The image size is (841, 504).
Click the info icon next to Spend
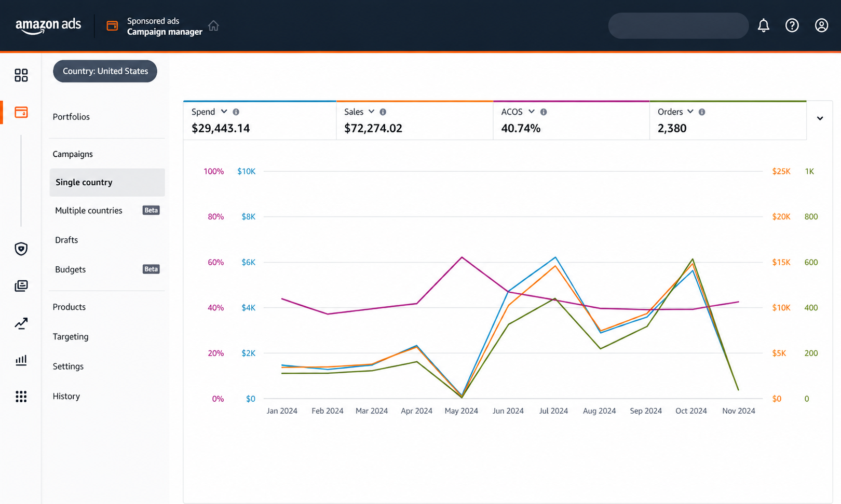[x=236, y=112]
